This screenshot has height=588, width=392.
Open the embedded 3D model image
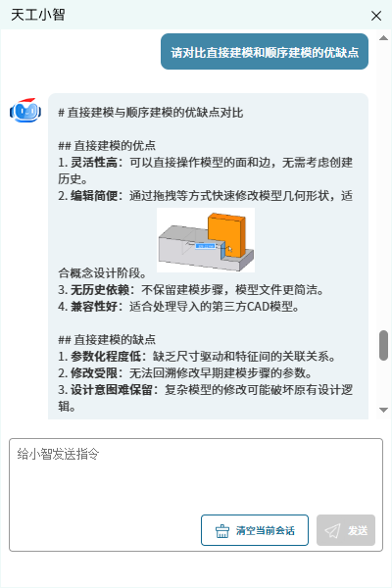tap(206, 240)
